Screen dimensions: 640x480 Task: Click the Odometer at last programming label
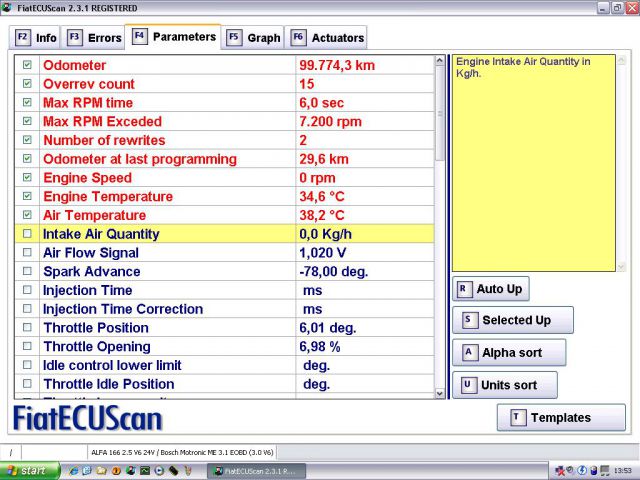(140, 159)
